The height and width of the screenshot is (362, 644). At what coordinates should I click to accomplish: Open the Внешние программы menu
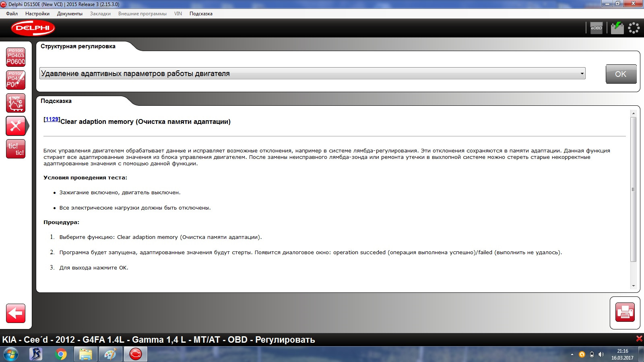(x=142, y=14)
